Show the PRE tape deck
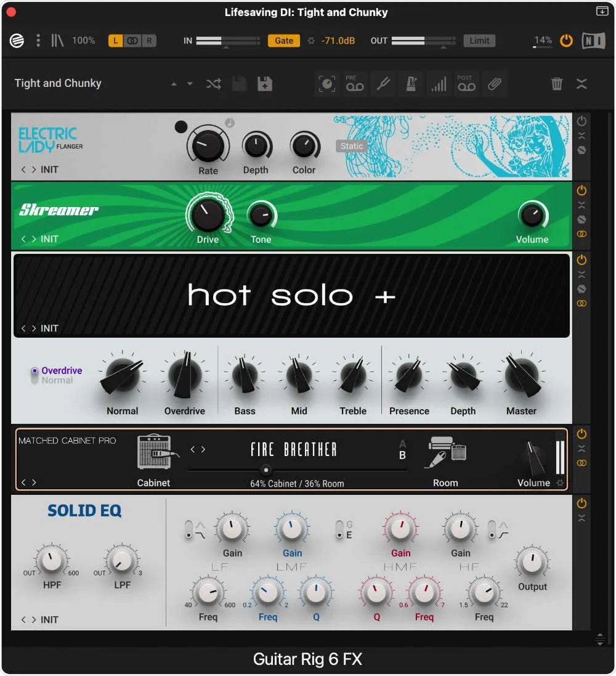Screen dimensions: 616x676 tap(355, 84)
